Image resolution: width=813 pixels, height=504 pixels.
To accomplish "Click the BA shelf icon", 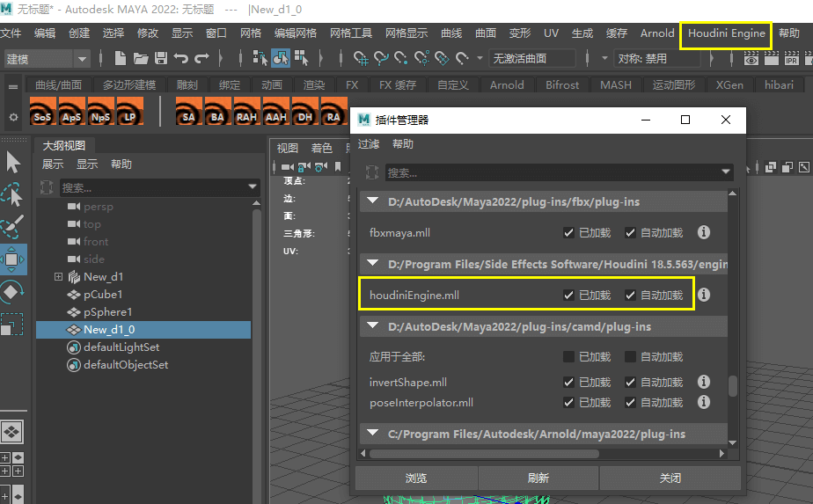I will pyautogui.click(x=218, y=111).
